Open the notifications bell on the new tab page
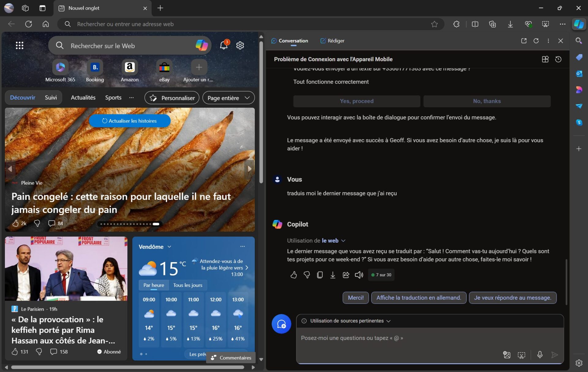The width and height of the screenshot is (588, 372). [224, 46]
